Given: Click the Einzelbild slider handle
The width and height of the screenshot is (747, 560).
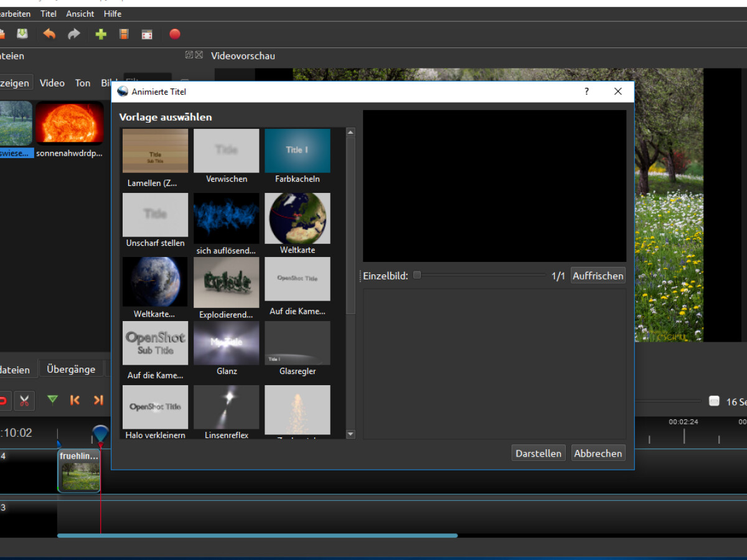Looking at the screenshot, I should click(x=417, y=275).
